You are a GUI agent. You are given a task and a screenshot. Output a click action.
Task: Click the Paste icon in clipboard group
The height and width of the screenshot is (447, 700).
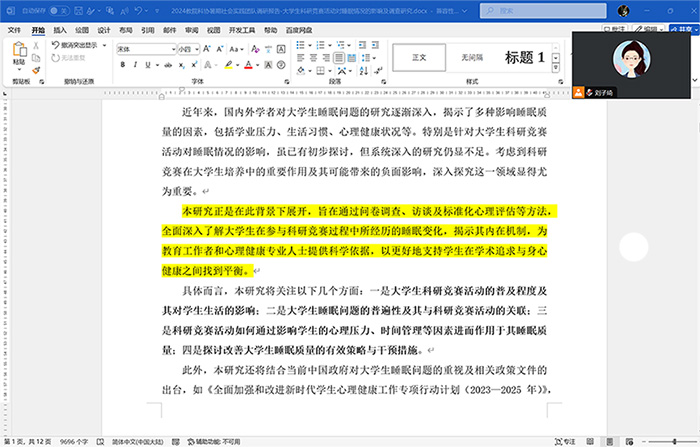click(x=19, y=54)
